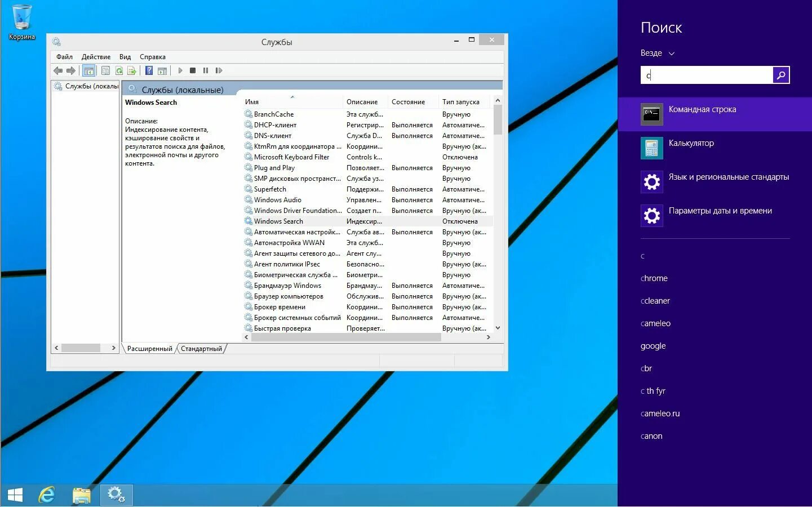Select the Windows Search service row

point(367,221)
